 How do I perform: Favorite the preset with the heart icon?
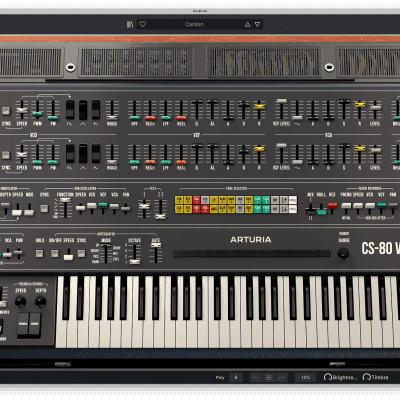[143, 24]
